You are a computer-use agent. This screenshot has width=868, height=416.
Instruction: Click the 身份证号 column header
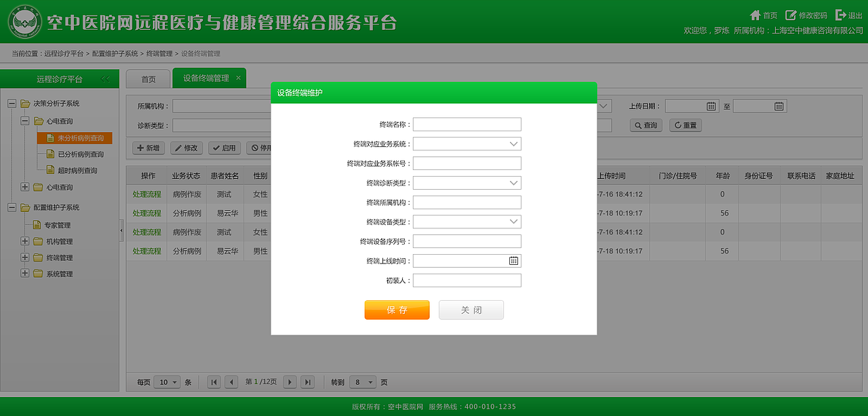tap(759, 175)
